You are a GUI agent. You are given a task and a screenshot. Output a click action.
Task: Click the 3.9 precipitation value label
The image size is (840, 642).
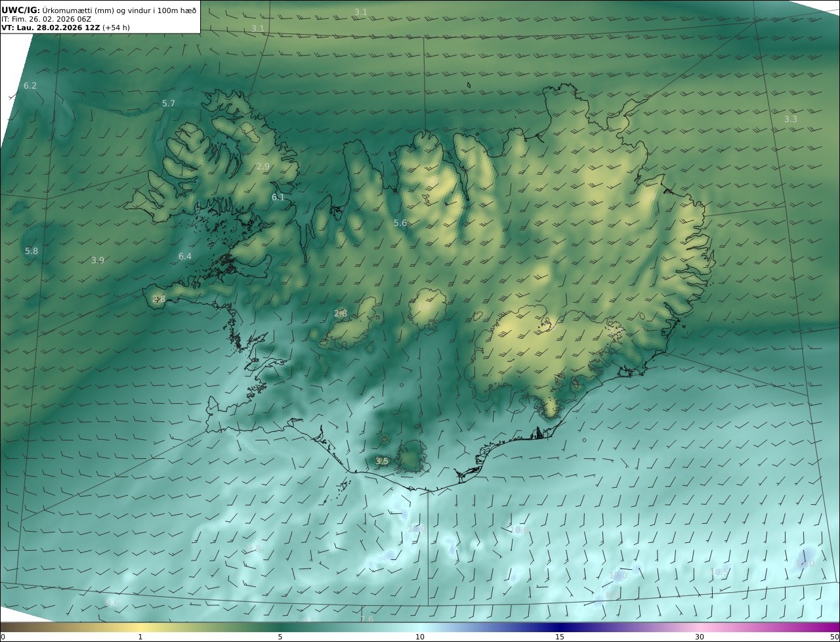[98, 261]
